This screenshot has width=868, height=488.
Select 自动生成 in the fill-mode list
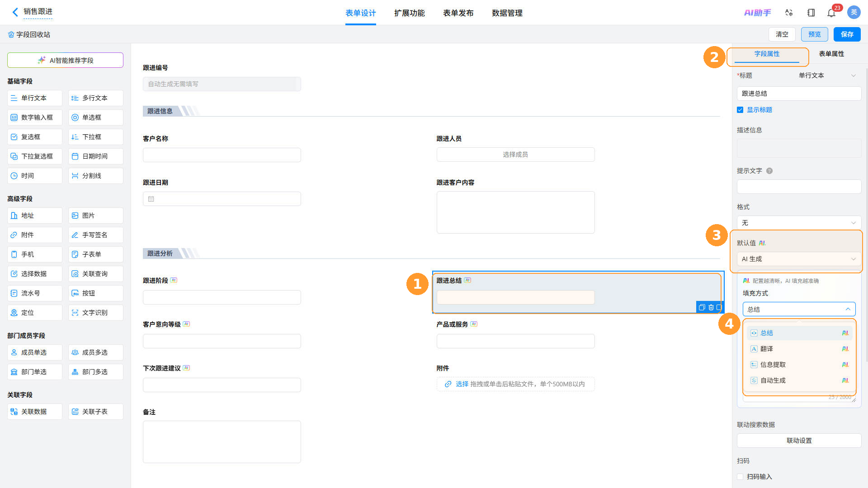click(799, 380)
